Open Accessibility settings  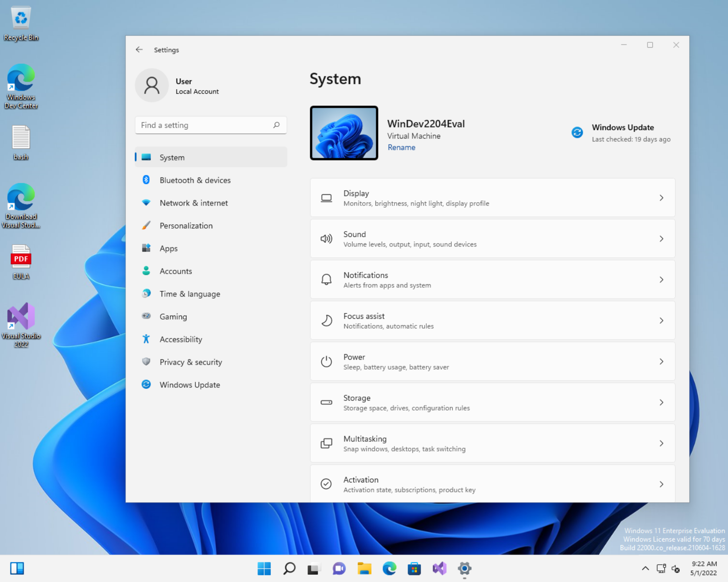(180, 339)
